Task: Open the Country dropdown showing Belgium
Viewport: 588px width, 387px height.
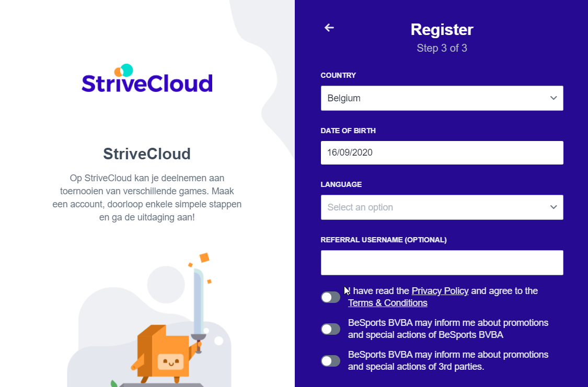Action: point(442,98)
